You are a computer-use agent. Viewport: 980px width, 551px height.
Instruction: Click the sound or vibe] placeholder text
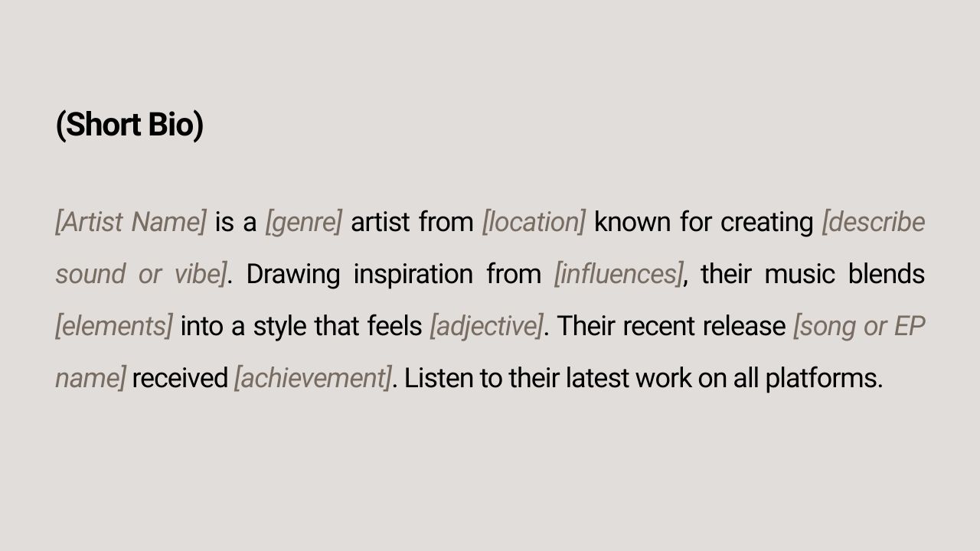pos(141,274)
